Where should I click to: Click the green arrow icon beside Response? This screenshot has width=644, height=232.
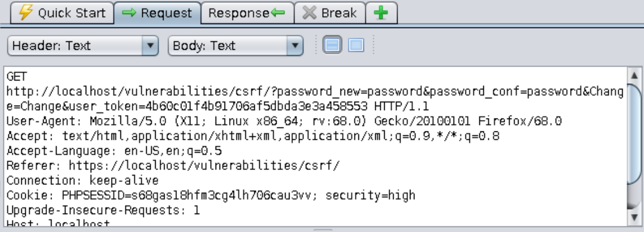tap(278, 13)
